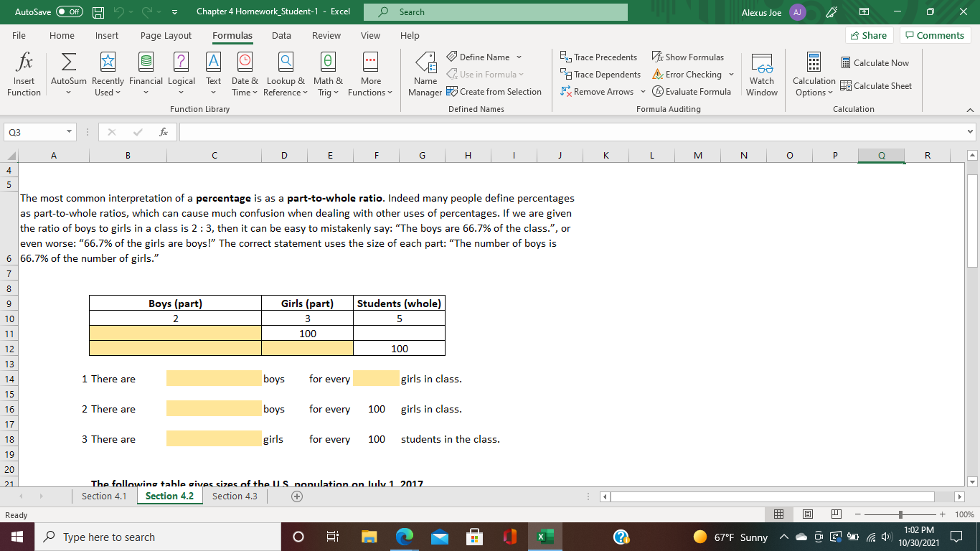Click Trace Dependents
This screenshot has height=551, width=980.
tap(600, 74)
